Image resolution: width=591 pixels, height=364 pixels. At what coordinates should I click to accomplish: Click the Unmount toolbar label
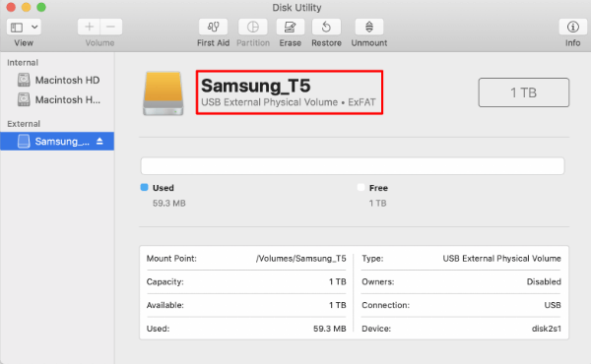(x=369, y=43)
